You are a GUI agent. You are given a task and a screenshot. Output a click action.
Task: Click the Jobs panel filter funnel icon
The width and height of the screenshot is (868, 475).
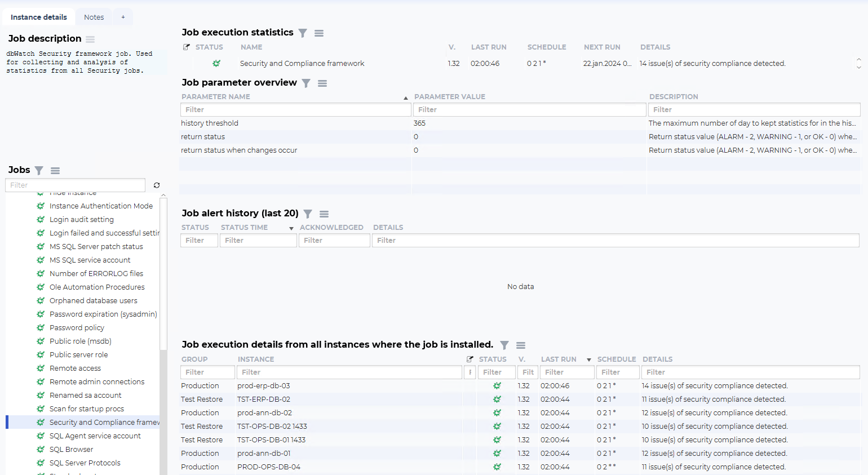click(x=39, y=171)
